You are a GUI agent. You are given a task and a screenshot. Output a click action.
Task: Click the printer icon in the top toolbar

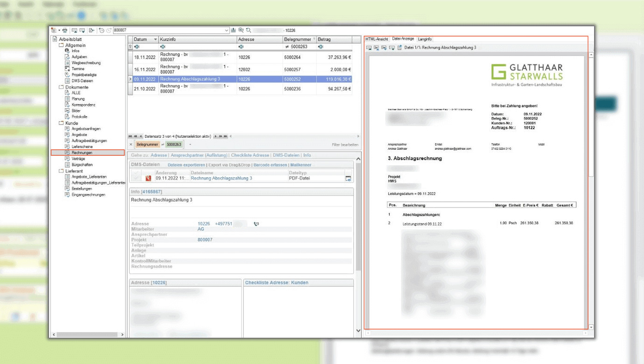65,30
